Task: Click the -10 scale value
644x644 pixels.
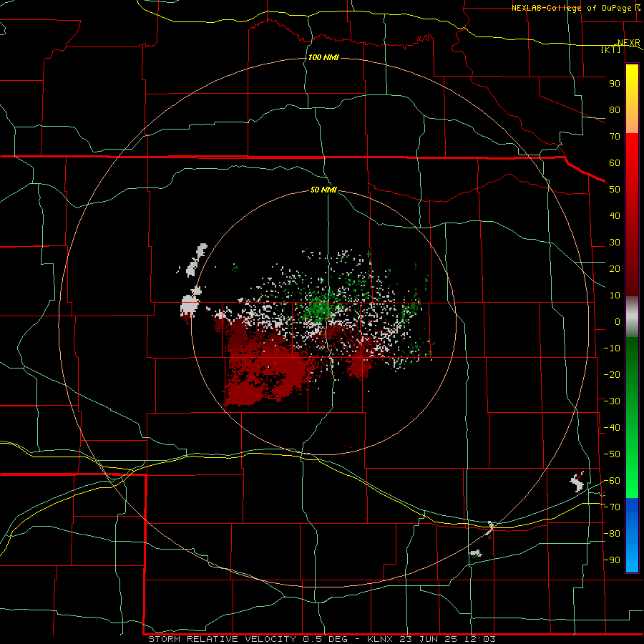Action: point(613,348)
